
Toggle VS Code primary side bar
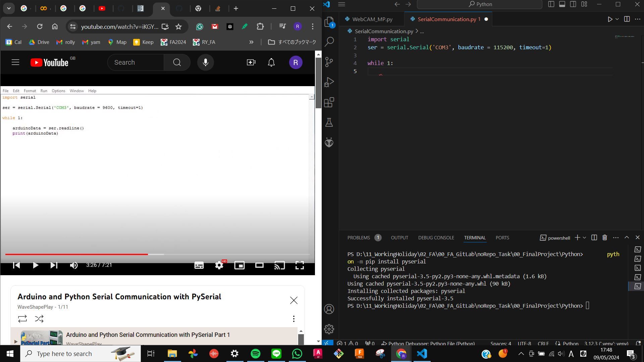click(551, 4)
